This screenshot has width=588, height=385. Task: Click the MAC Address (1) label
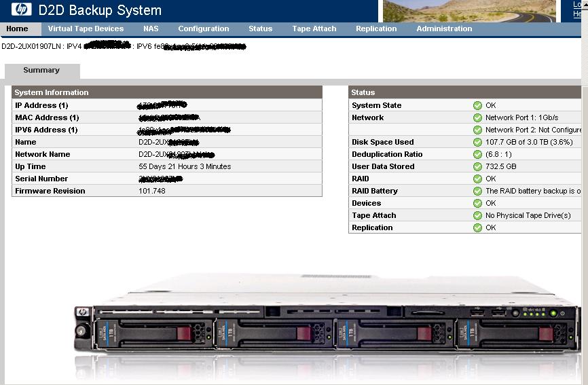coord(48,117)
